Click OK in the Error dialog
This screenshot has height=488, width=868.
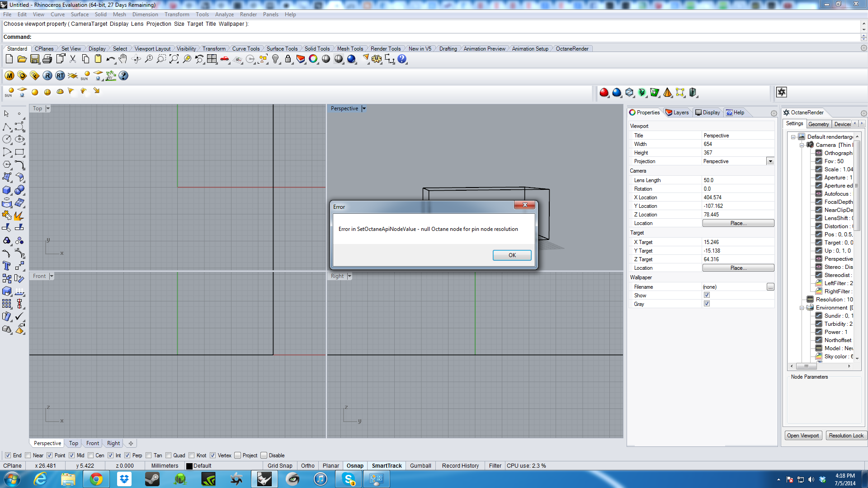pos(512,255)
